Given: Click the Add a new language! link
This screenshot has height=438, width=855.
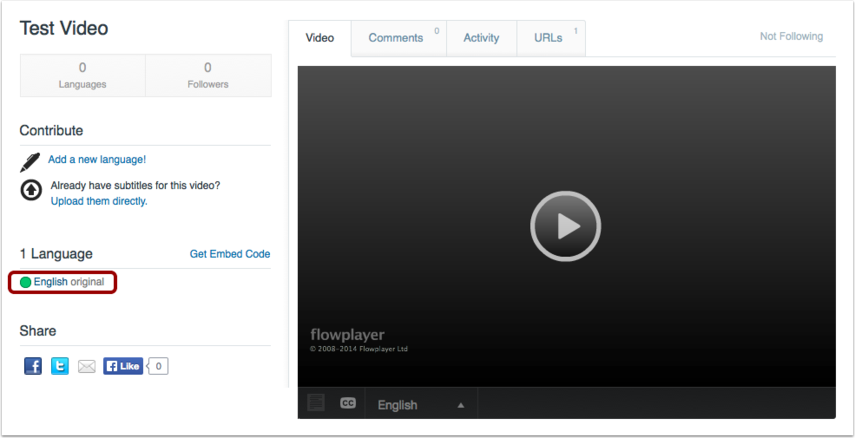Looking at the screenshot, I should [97, 159].
